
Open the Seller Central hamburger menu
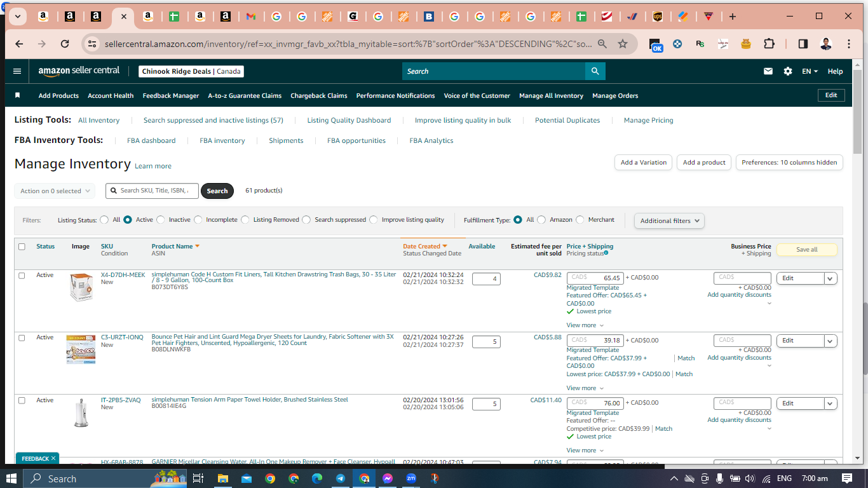tap(17, 71)
